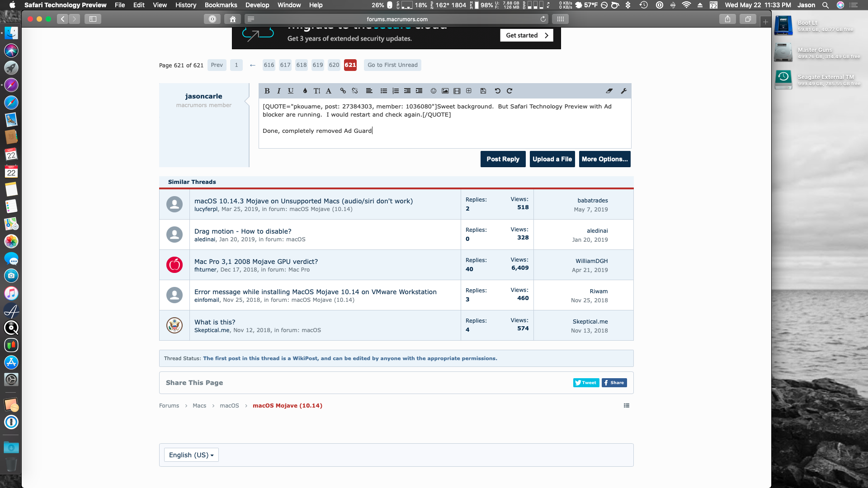
Task: Undo the last edit in editor
Action: pyautogui.click(x=498, y=91)
